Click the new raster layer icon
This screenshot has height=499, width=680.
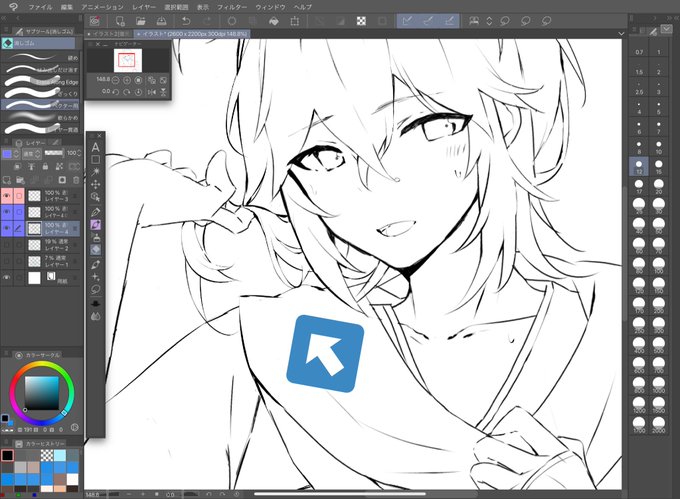click(7, 180)
